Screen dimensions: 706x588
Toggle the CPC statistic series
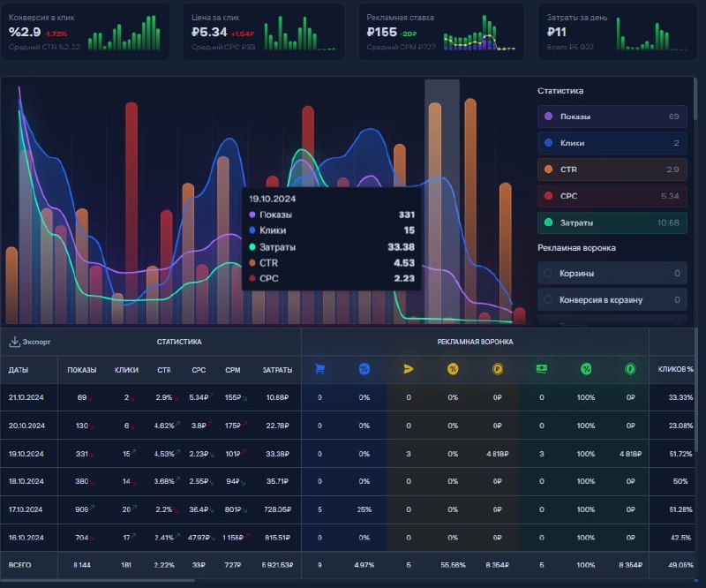click(x=612, y=196)
